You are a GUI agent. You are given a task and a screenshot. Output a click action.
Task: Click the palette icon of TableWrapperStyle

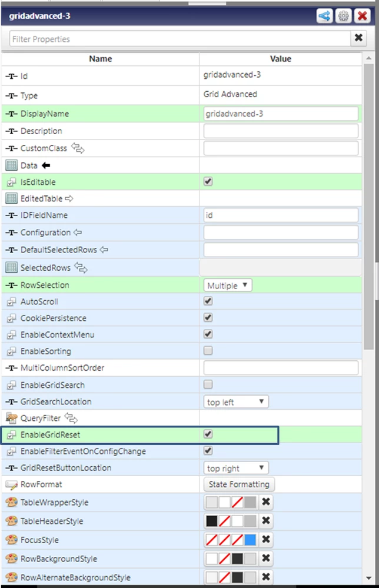tap(12, 502)
